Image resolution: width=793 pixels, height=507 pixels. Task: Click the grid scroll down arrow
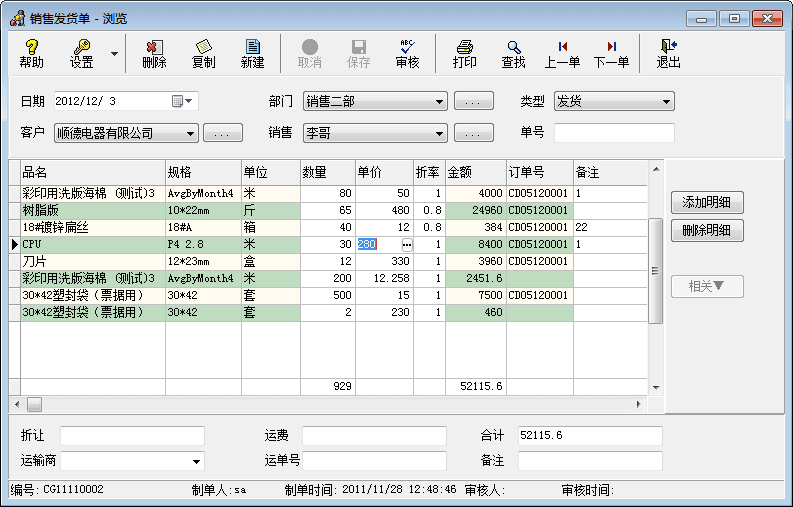[656, 388]
